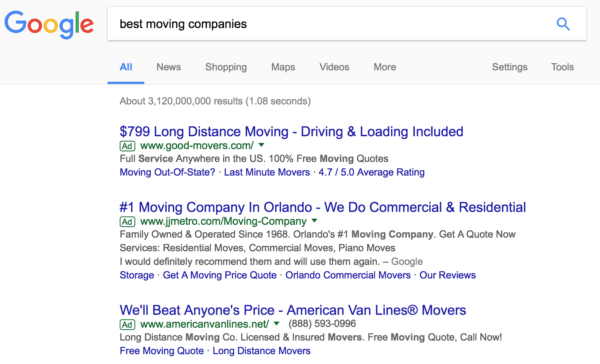Expand dropdown arrow next to www.americanvanlines.net
Viewport: 600px width, 364px height.
[x=277, y=324]
